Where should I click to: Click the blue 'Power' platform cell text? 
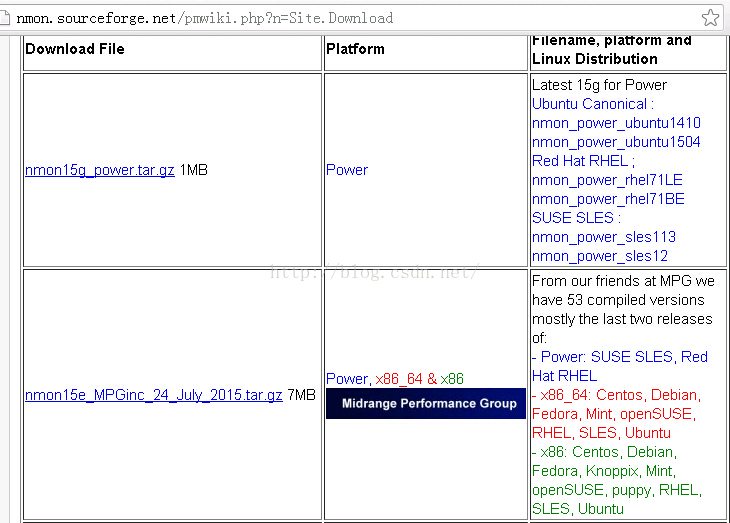tap(347, 170)
